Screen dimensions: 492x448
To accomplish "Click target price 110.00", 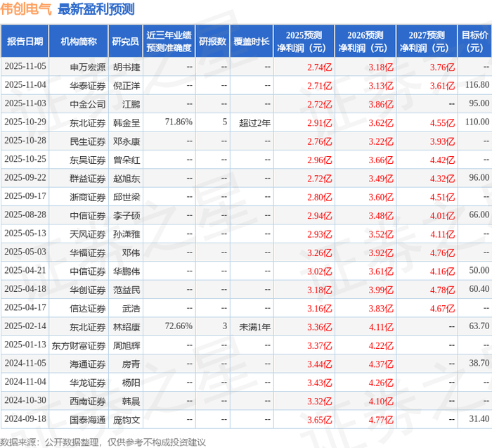I will tap(477, 122).
